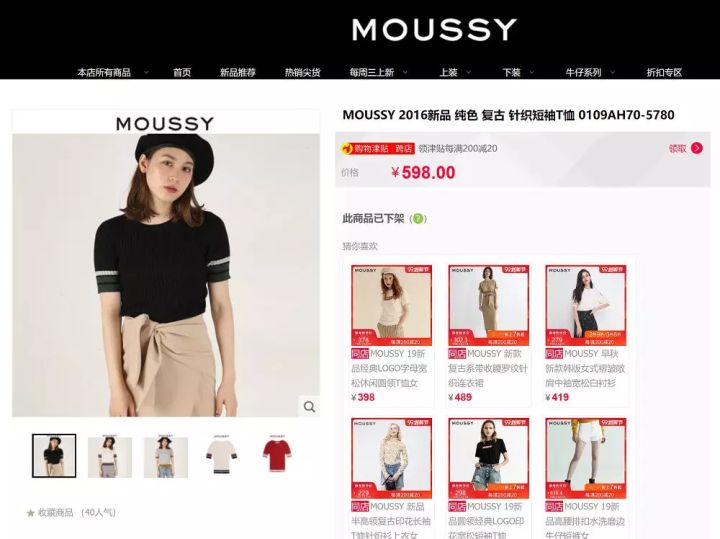Click the 收藏商品 favorite link
This screenshot has height=539, width=720.
(56, 512)
